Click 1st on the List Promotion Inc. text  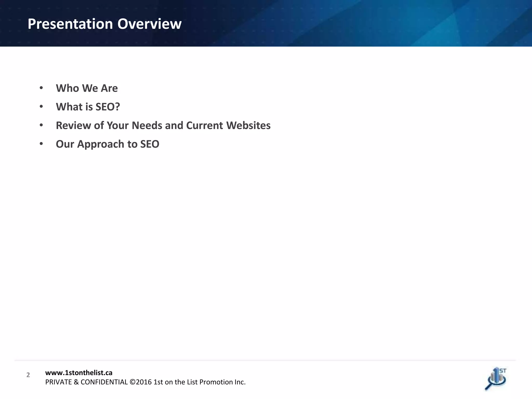199,382
